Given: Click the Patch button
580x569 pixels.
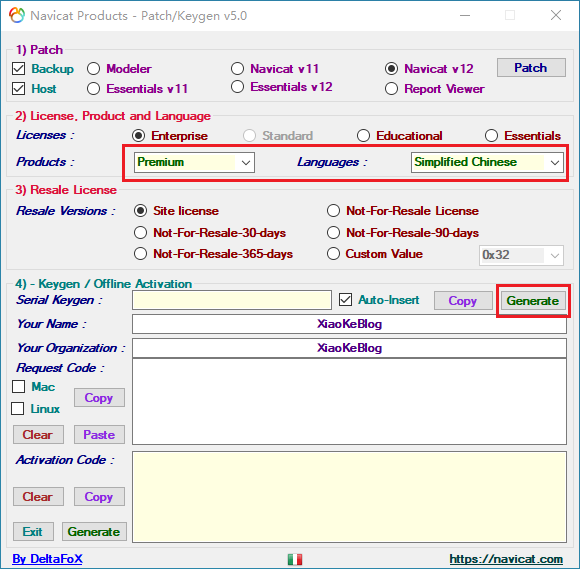Looking at the screenshot, I should click(531, 68).
